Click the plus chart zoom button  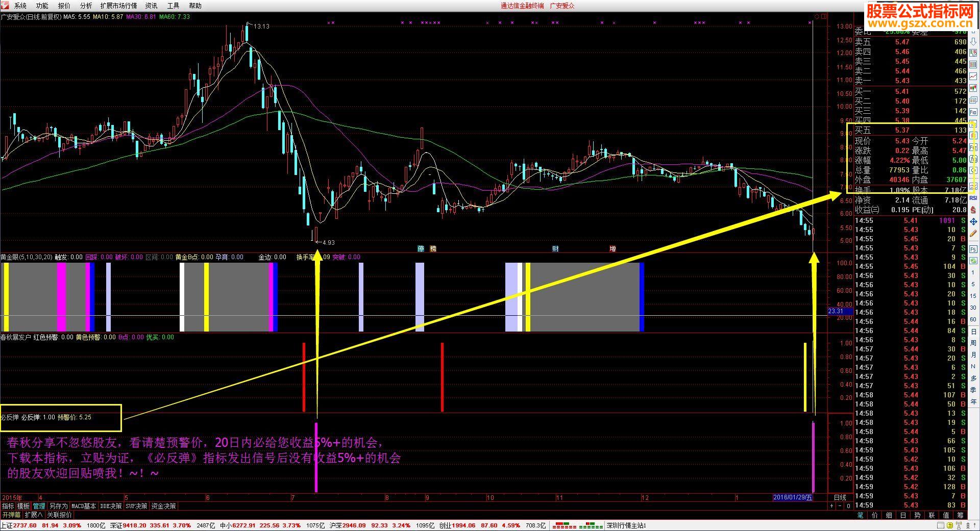tap(832, 506)
